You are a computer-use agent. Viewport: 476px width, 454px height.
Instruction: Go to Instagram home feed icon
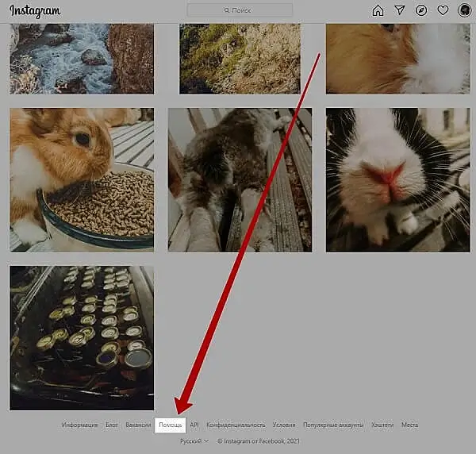pyautogui.click(x=378, y=10)
